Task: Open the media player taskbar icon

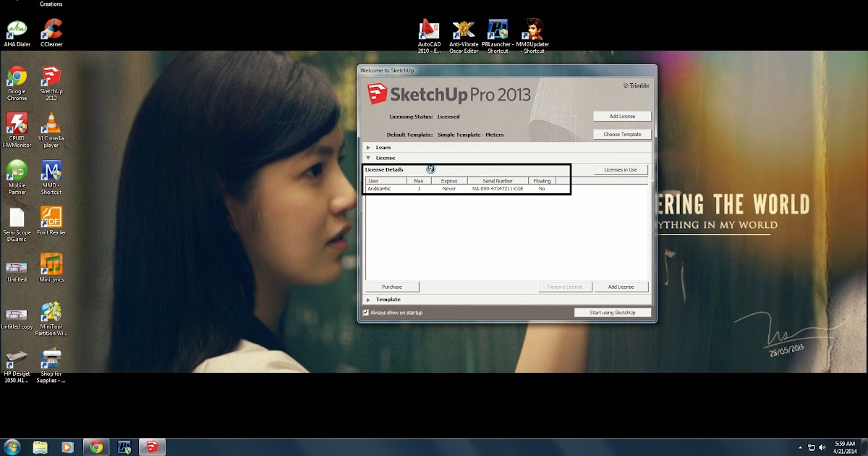Action: click(67, 447)
